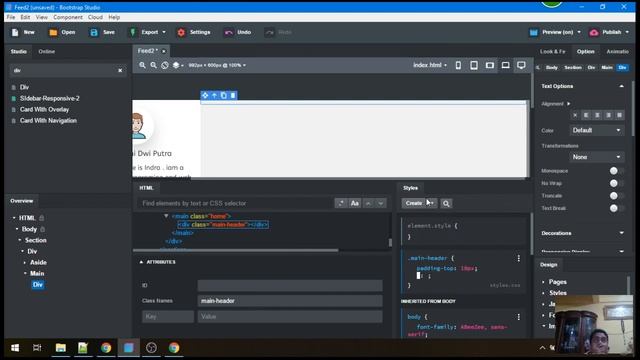The height and width of the screenshot is (360, 640).
Task: Select the phone (XS) device preview
Action: (458, 65)
